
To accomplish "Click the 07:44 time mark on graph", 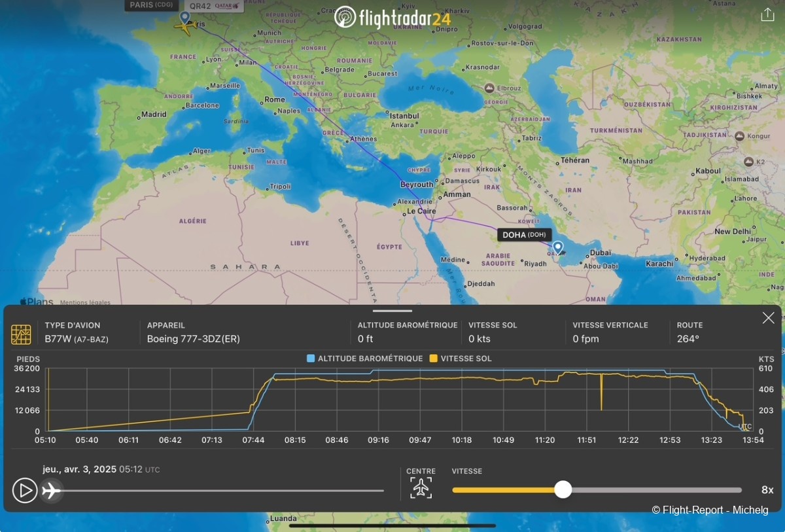I will click(x=254, y=440).
